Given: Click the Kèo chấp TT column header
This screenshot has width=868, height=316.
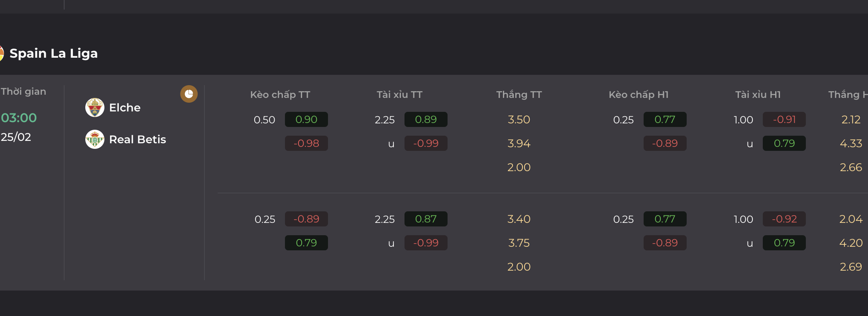Looking at the screenshot, I should (280, 95).
